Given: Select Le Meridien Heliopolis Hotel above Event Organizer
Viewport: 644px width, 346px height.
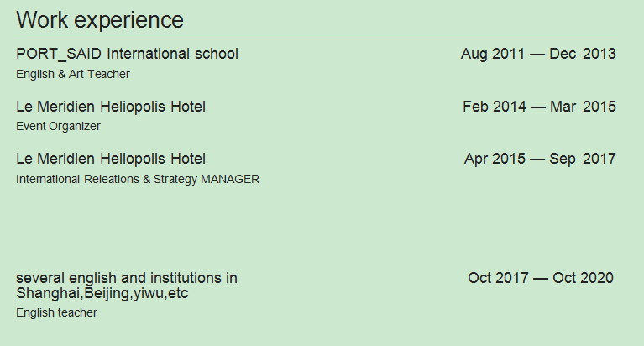Looking at the screenshot, I should 111,107.
